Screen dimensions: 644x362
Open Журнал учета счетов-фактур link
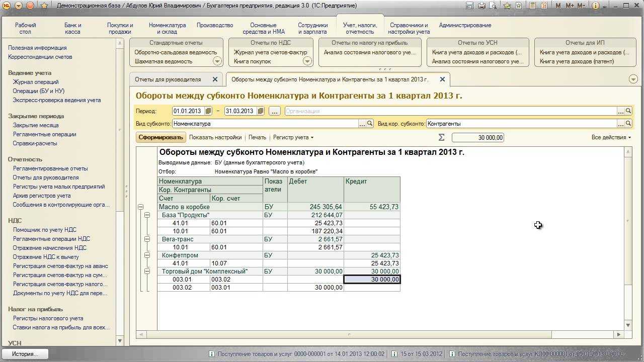(270, 52)
